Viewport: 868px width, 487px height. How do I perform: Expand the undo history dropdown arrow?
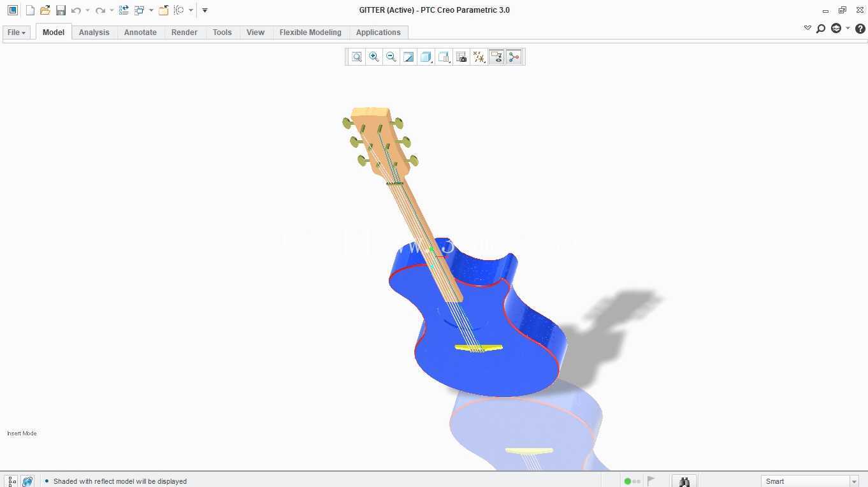[x=87, y=10]
